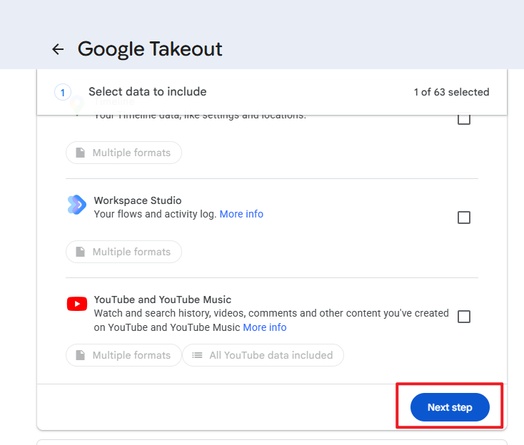Open Multiple formats under Timeline data
The image size is (524, 445).
[x=124, y=153]
